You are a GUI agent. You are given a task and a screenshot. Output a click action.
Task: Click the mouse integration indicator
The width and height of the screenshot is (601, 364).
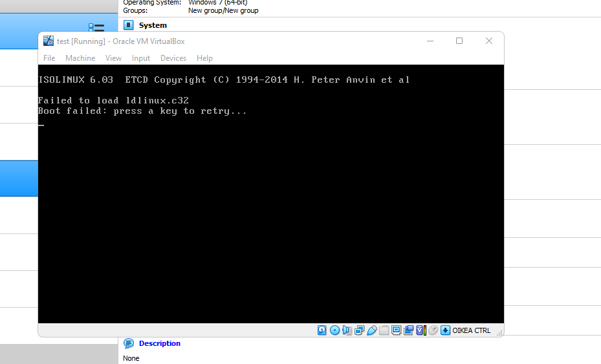[433, 330]
